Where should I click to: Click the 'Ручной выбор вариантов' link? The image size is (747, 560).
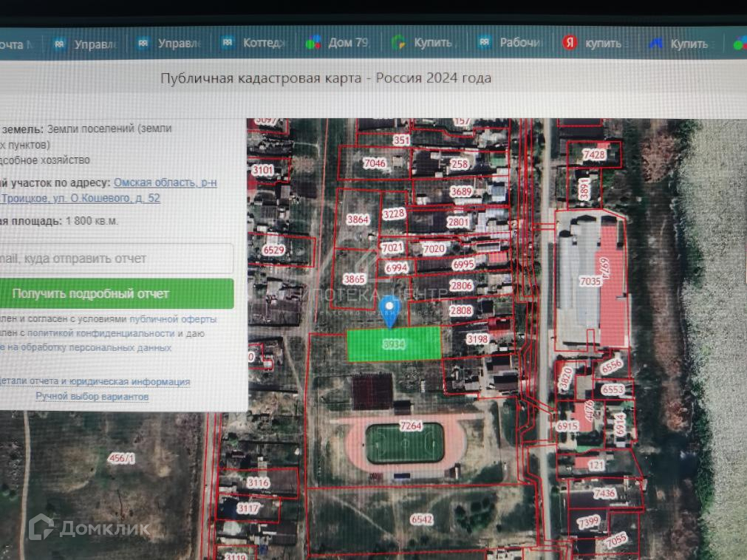[x=92, y=397]
